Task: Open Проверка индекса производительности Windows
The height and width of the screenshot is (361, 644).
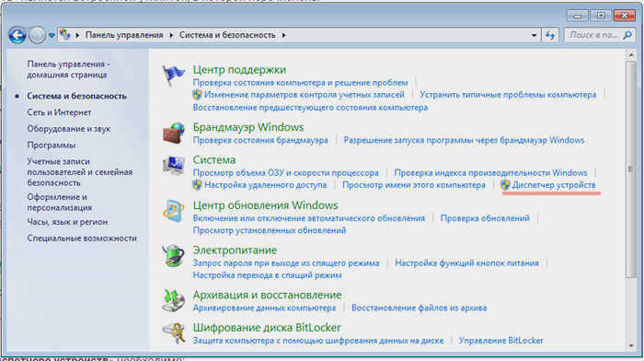Action: (490, 173)
